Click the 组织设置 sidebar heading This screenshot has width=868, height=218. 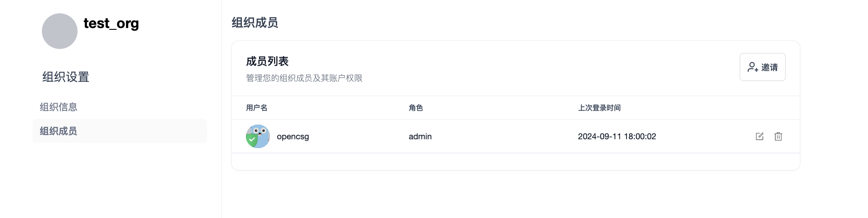point(66,77)
